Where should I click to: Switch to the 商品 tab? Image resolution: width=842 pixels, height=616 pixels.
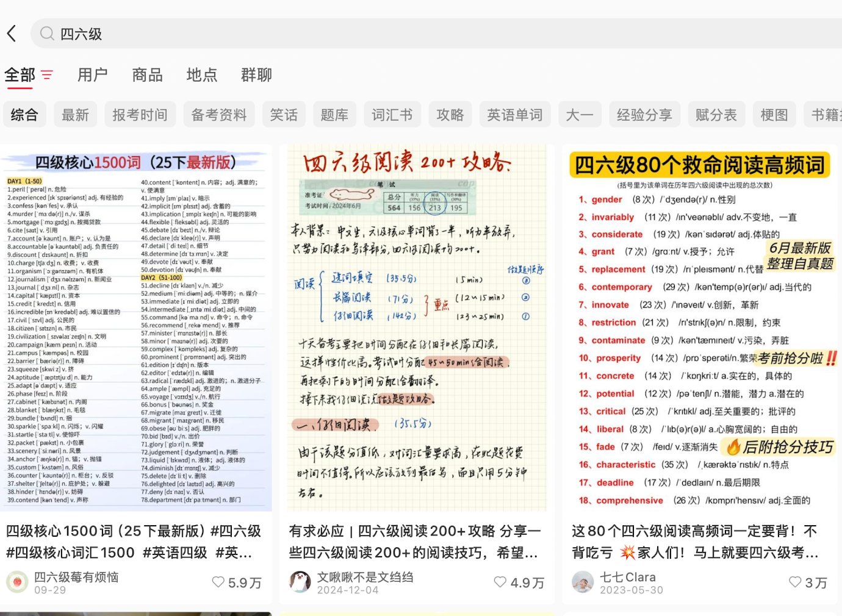coord(148,75)
